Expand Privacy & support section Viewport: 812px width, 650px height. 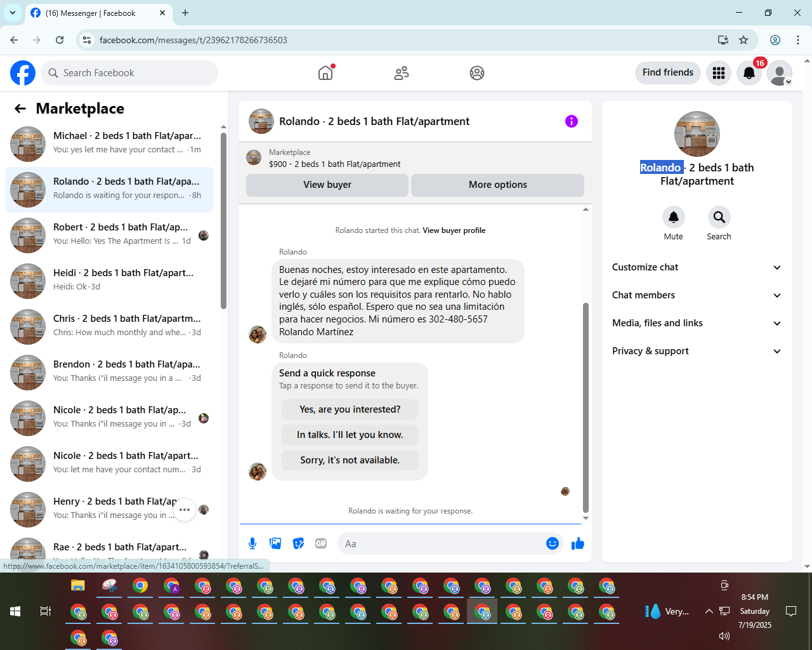pyautogui.click(x=697, y=351)
